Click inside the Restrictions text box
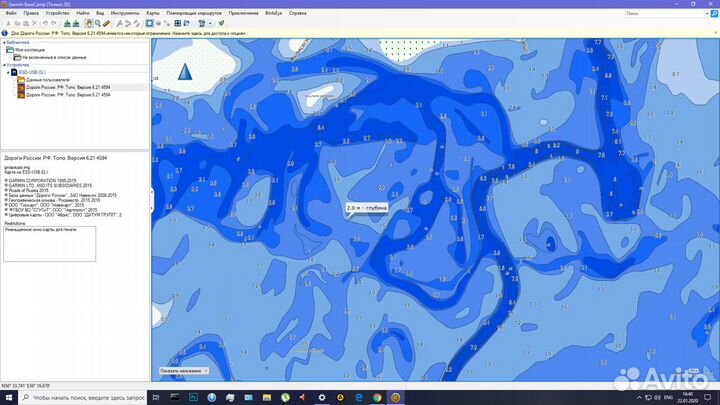 [x=50, y=244]
